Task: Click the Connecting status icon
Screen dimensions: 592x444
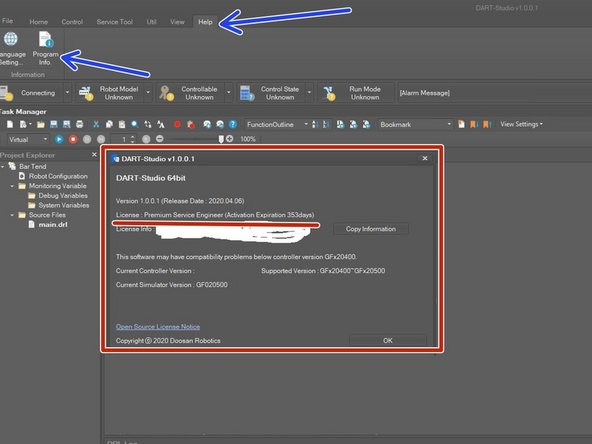Action: pos(6,93)
